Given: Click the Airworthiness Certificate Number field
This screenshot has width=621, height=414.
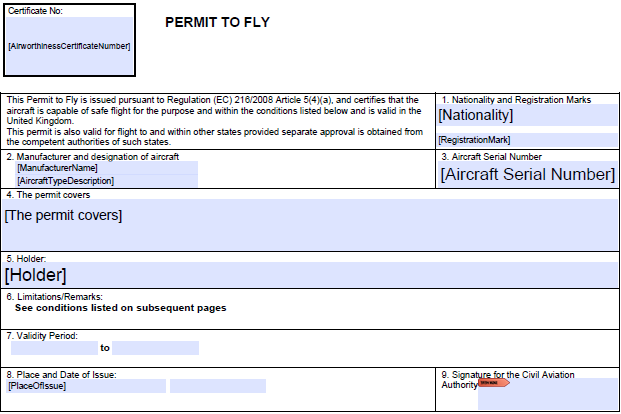Looking at the screenshot, I should point(69,46).
